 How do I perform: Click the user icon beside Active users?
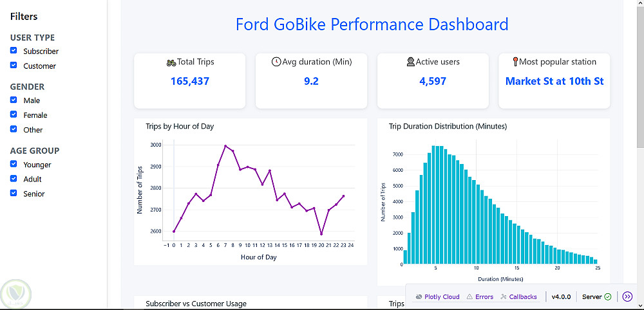410,62
